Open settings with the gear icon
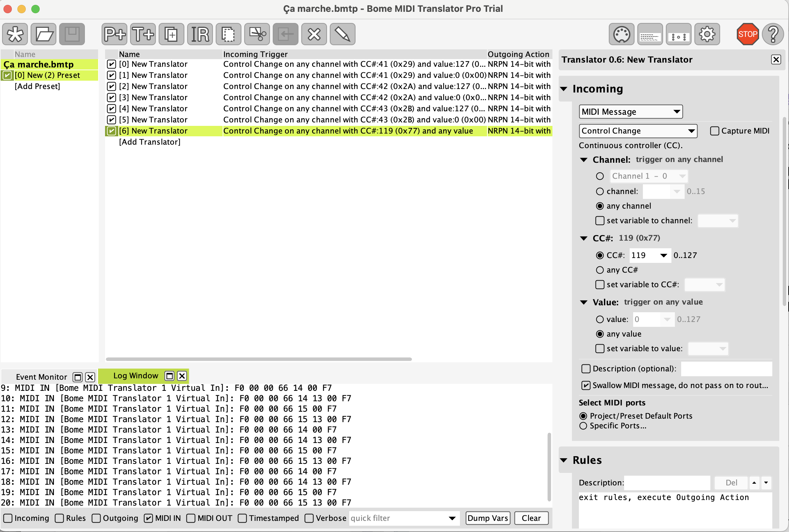 pos(707,34)
